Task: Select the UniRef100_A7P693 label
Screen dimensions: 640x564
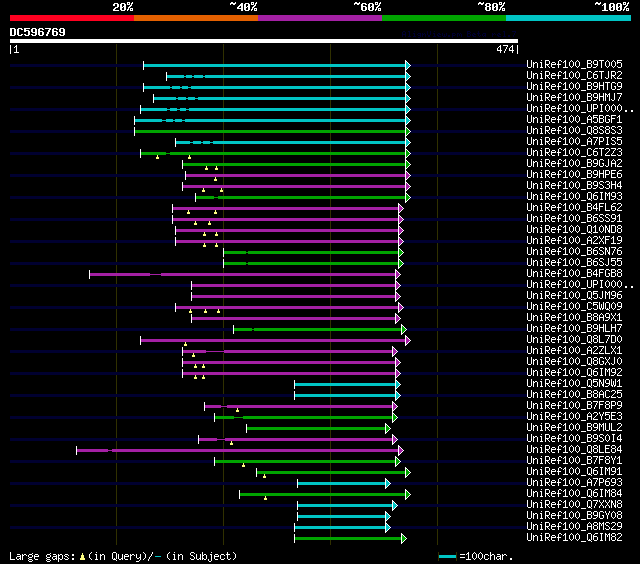Action: pos(574,483)
